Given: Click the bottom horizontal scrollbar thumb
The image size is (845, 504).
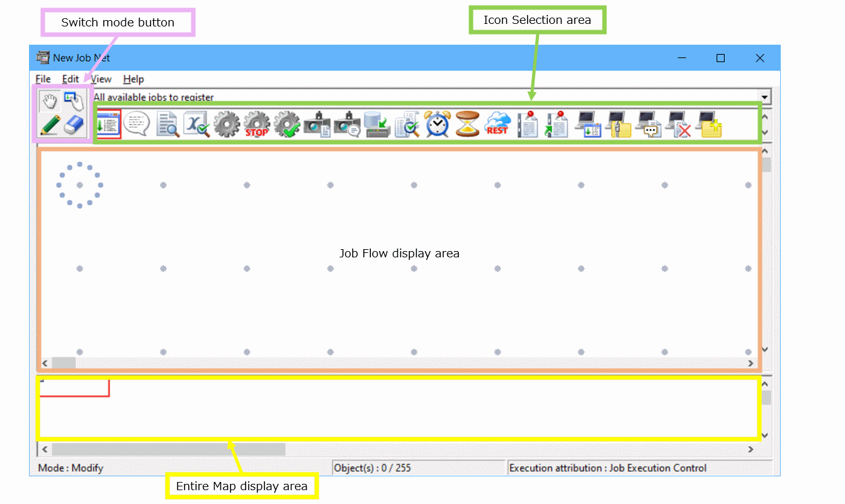Looking at the screenshot, I should (168, 449).
